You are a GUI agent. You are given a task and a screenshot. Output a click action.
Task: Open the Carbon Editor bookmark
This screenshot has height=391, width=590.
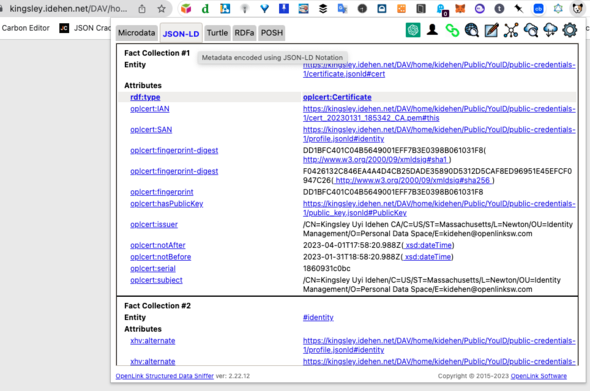(x=26, y=28)
